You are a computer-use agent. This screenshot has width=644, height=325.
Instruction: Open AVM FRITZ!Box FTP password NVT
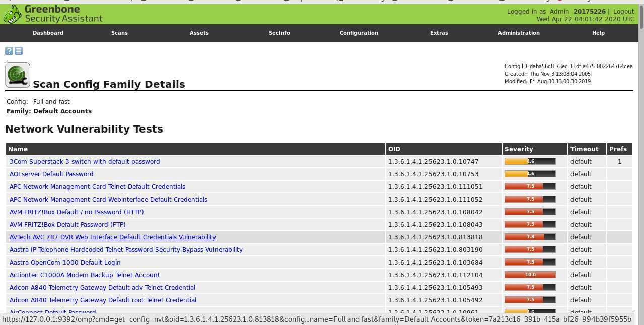click(67, 225)
